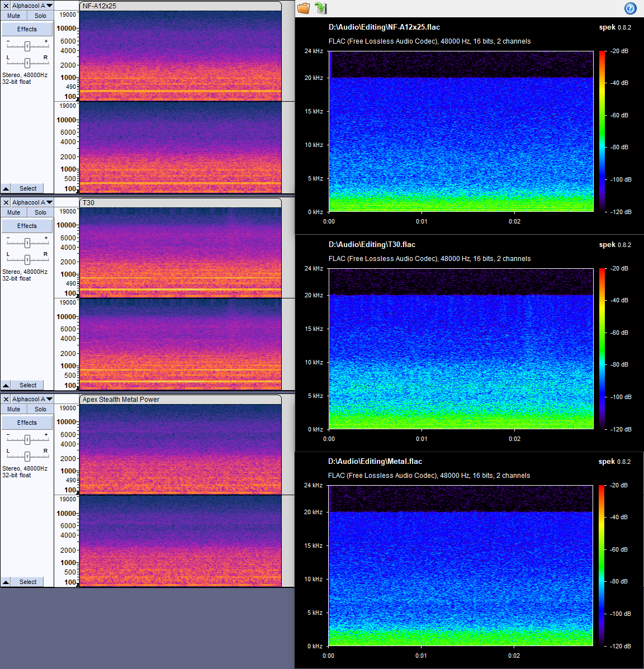Click T30 track's '32-bit float' info text
The width and height of the screenshot is (644, 669).
click(17, 278)
